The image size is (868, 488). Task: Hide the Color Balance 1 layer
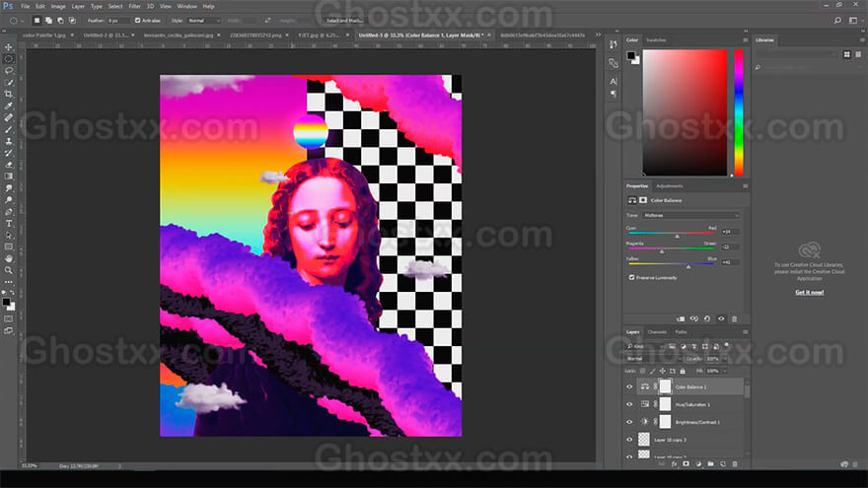629,386
